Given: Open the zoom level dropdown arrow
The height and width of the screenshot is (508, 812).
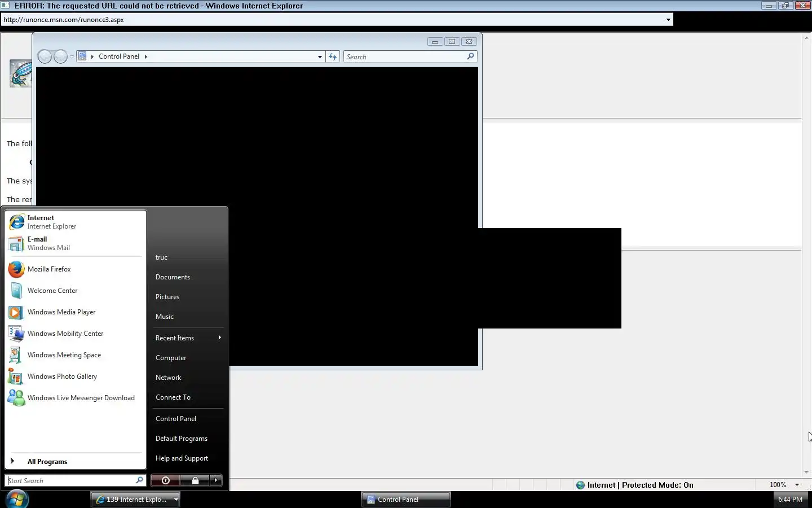Looking at the screenshot, I should point(797,485).
